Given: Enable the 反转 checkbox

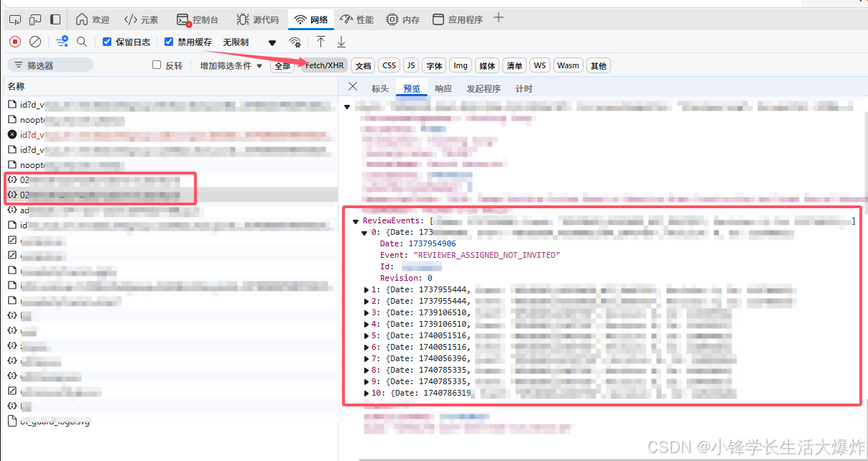Looking at the screenshot, I should pos(157,65).
